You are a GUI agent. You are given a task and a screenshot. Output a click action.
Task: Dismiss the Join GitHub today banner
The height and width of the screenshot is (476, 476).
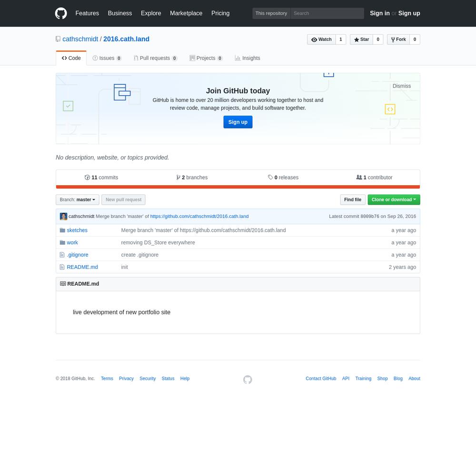click(402, 86)
